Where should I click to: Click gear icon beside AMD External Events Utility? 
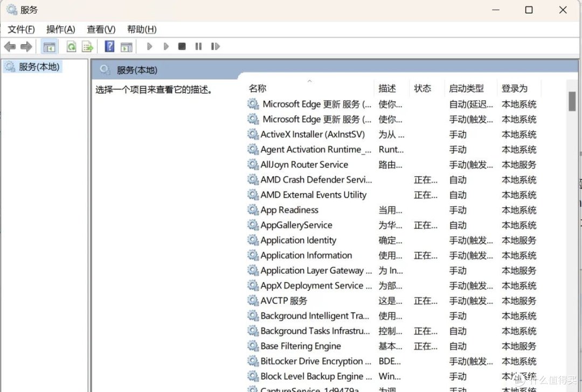253,195
